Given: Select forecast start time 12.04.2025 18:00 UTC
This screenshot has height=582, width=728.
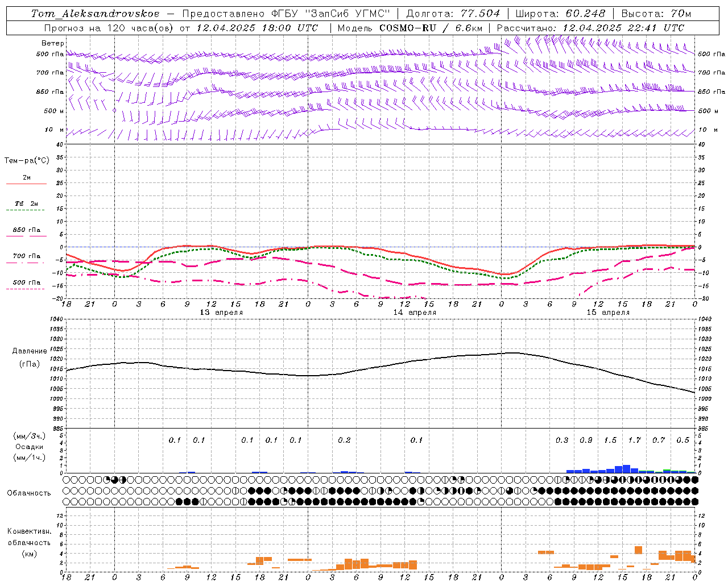Looking at the screenshot, I should [x=257, y=28].
